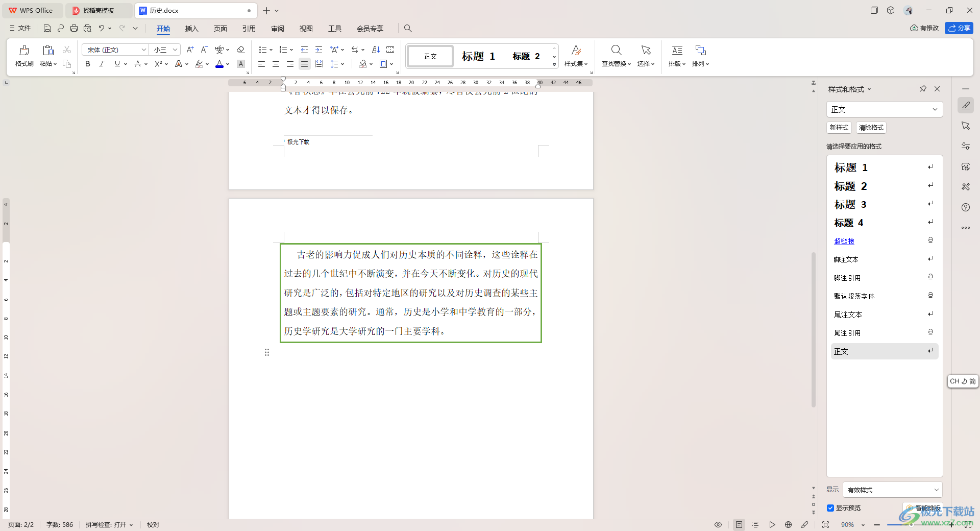Toggle page view layout button in status bar

click(x=739, y=524)
